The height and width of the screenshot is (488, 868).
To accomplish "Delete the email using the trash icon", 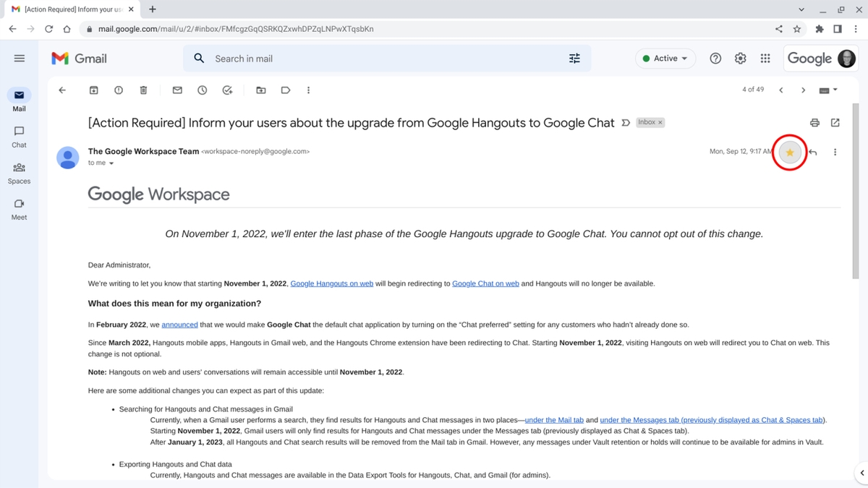I will pyautogui.click(x=143, y=90).
